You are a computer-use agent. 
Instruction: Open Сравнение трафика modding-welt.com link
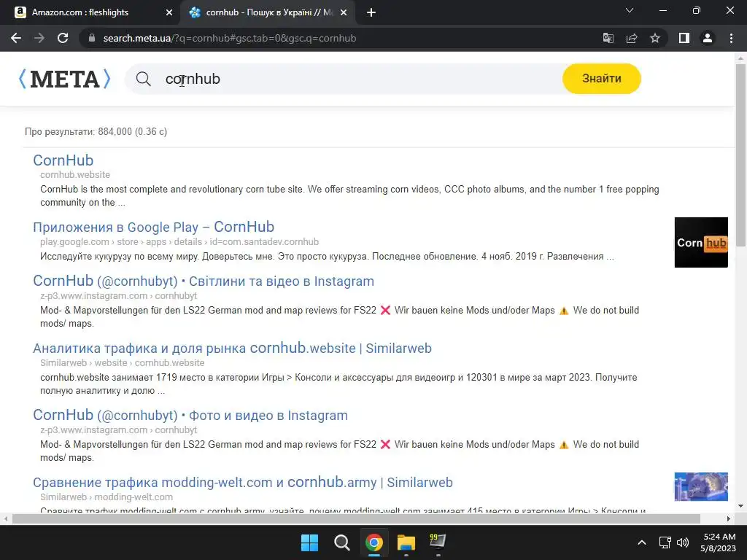[242, 483]
